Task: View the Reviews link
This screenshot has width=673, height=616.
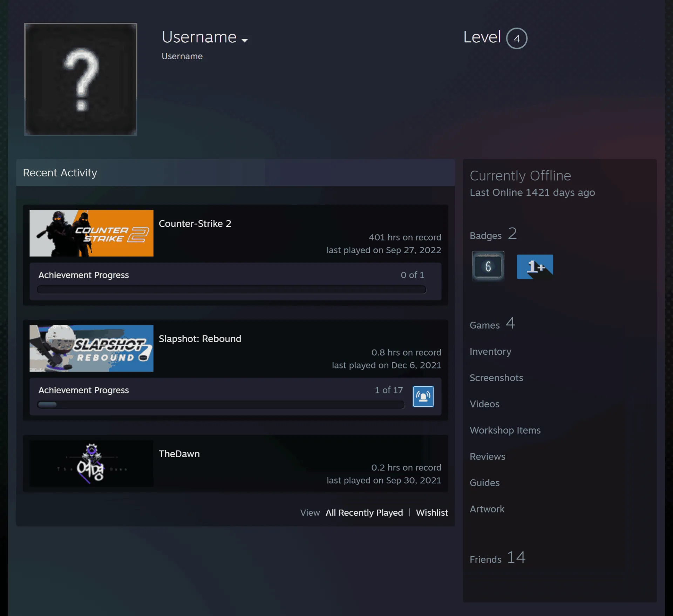Action: tap(487, 456)
